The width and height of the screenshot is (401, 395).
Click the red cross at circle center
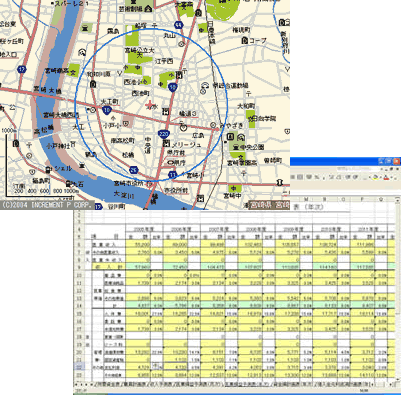(150, 105)
